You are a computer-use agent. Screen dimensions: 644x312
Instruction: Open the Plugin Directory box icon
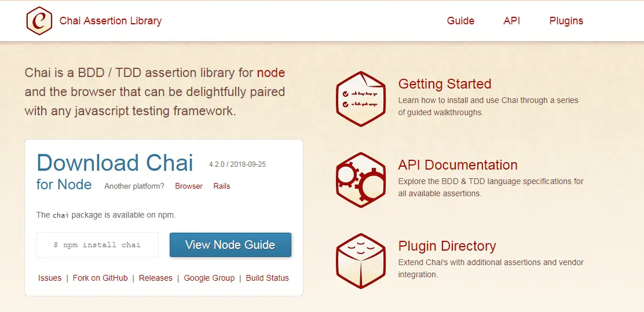(x=361, y=261)
